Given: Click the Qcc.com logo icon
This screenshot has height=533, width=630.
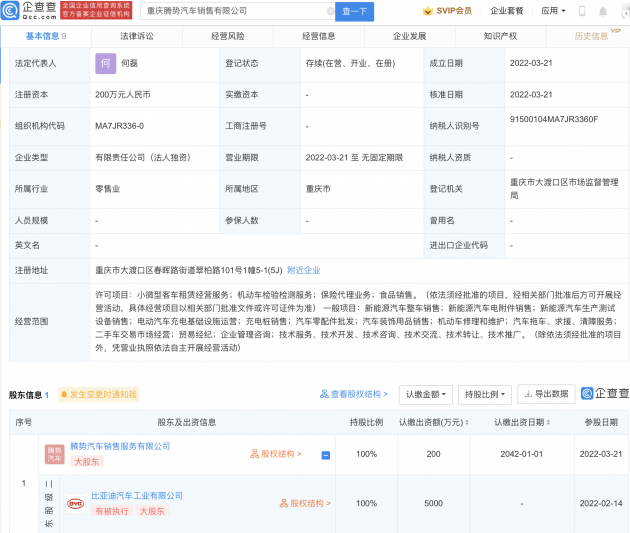Looking at the screenshot, I should tap(10, 10).
